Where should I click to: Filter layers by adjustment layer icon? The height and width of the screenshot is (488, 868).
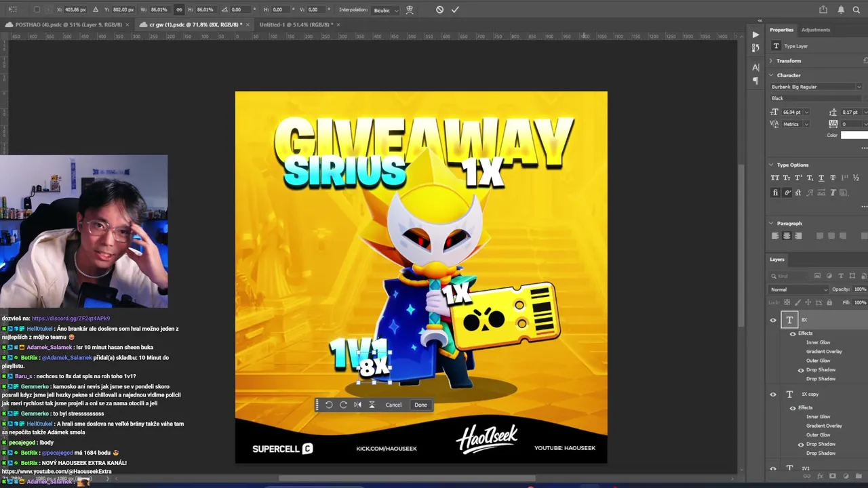(x=829, y=276)
